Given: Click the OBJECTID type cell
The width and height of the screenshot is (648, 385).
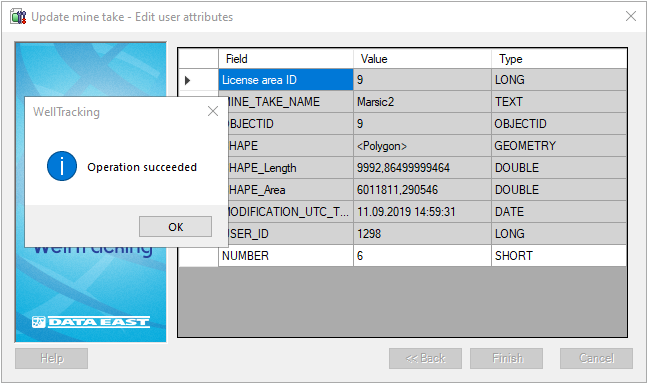Looking at the screenshot, I should pyautogui.click(x=559, y=124).
